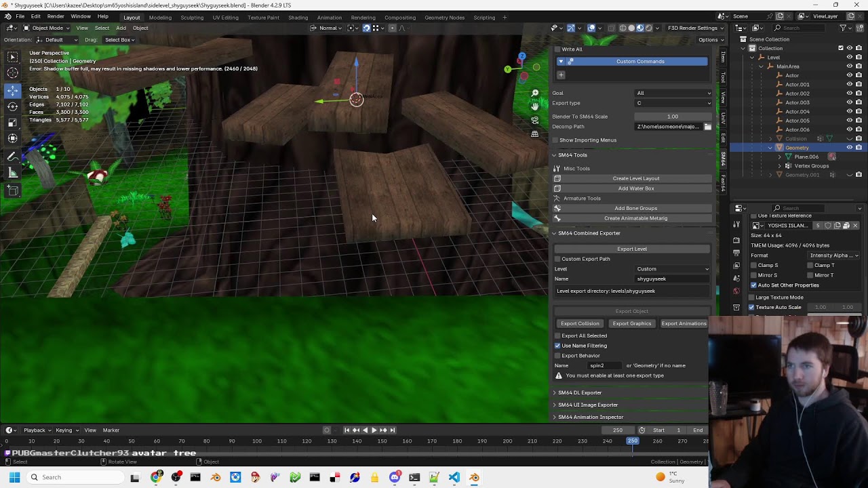Select the Add Cube tool
Screen dimensions: 868x488
coord(13,190)
